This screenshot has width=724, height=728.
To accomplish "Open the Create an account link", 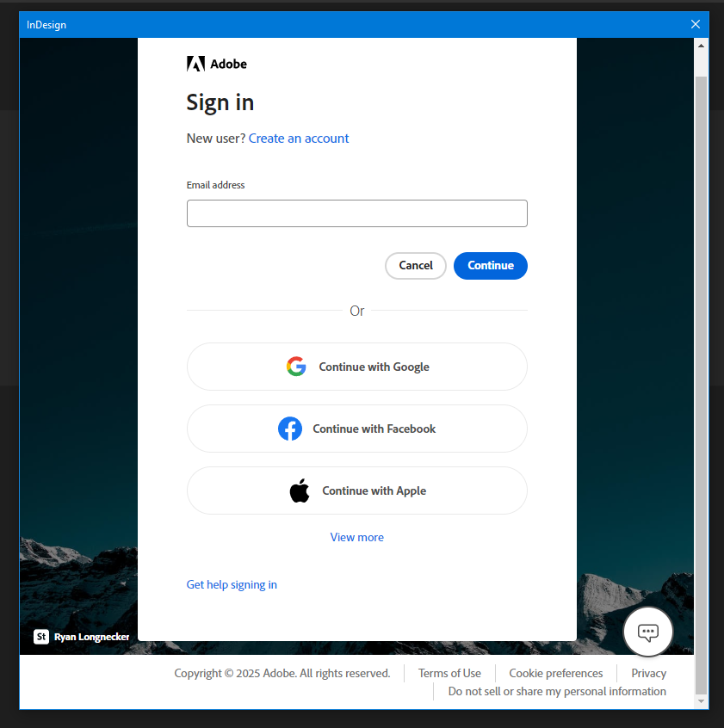I will (x=299, y=139).
